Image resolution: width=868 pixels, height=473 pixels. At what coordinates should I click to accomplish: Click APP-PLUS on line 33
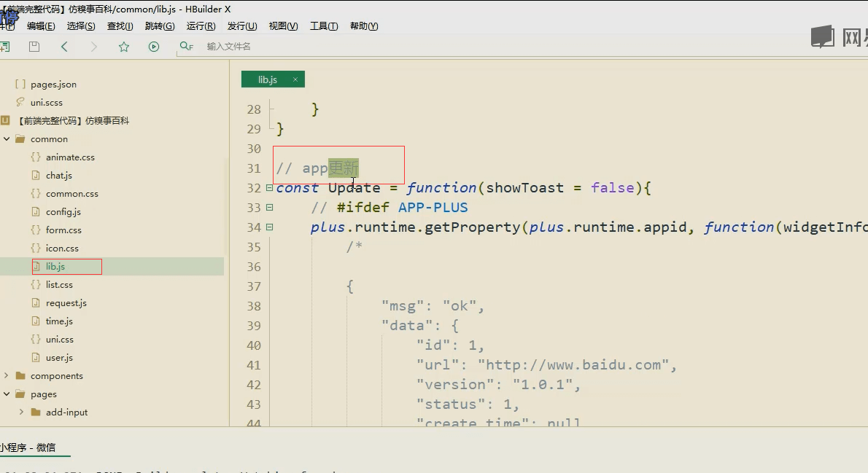click(x=433, y=208)
